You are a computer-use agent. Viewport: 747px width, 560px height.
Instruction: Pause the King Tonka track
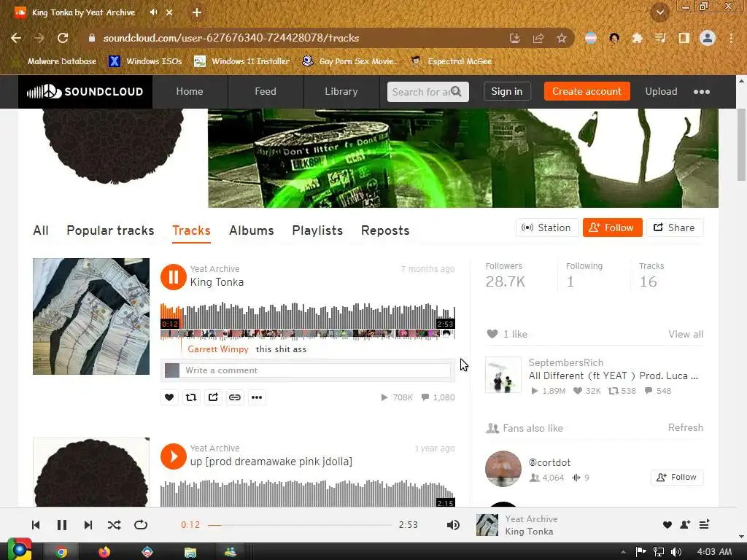click(x=173, y=276)
